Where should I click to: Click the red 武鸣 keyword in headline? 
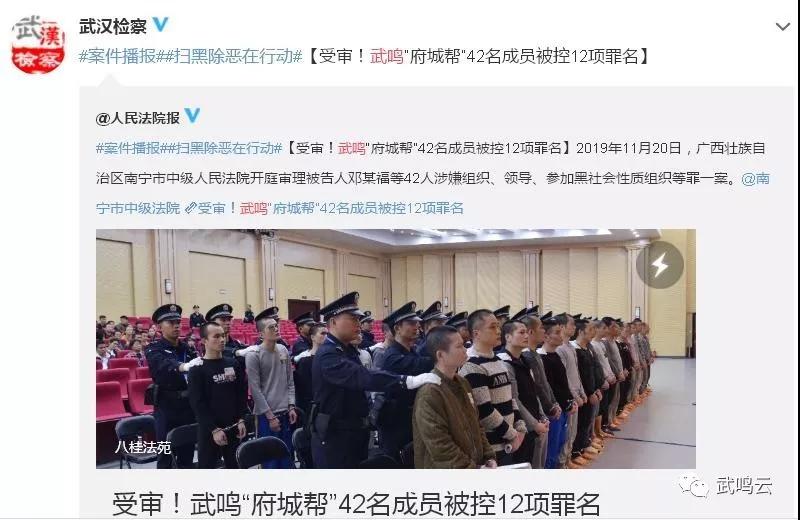tap(387, 56)
